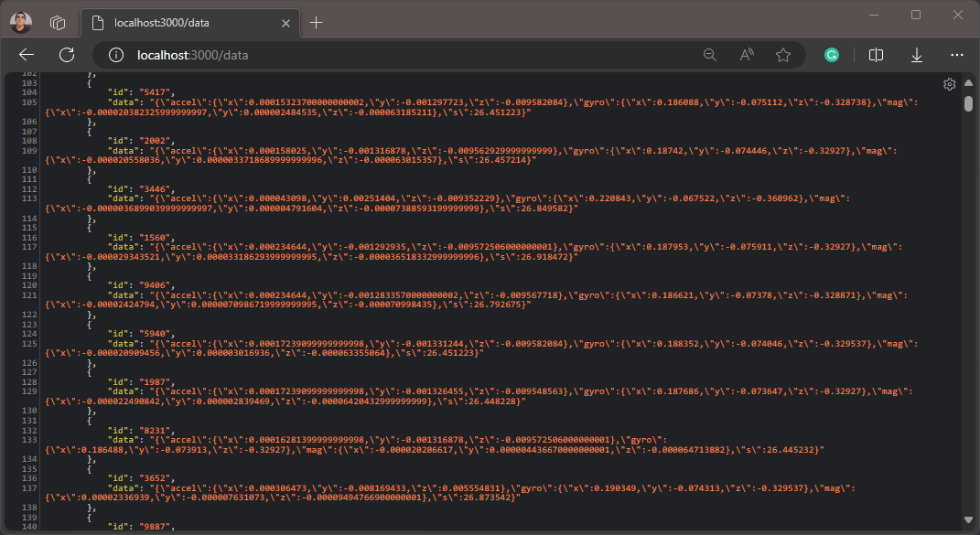Click the vertical scrollbar thumb
The width and height of the screenshot is (980, 535).
tap(968, 102)
